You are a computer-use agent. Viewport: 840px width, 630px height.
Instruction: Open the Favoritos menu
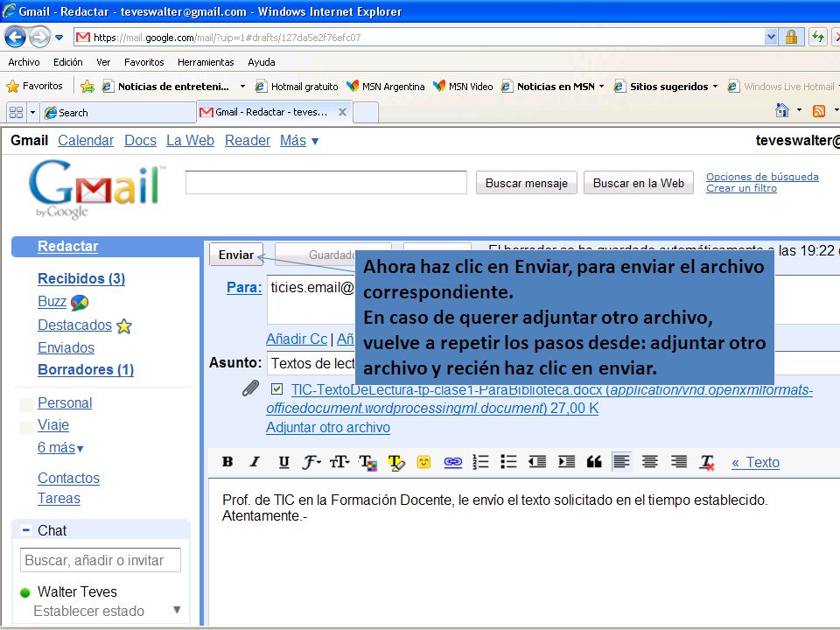tap(144, 62)
